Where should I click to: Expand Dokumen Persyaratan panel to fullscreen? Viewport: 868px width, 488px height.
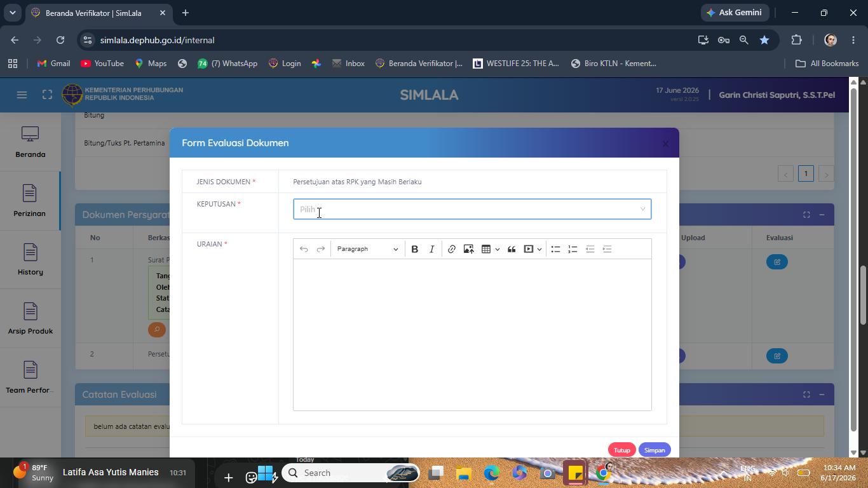pyautogui.click(x=806, y=215)
